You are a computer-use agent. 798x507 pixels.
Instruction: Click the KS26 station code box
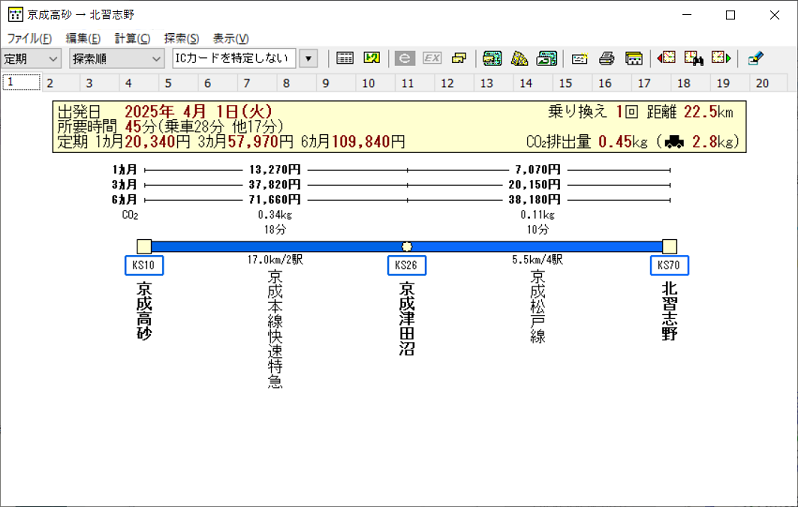[x=407, y=265]
